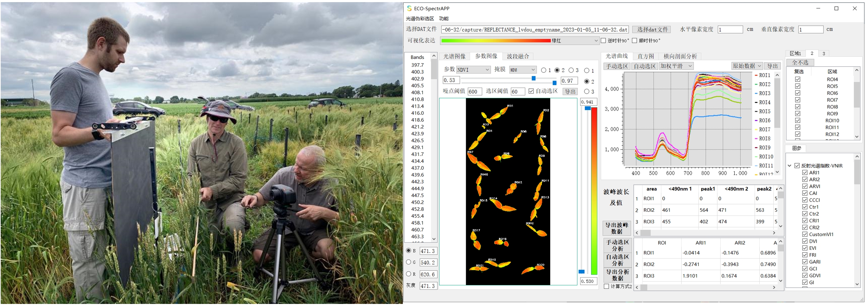Enable the 逆时针90° rotation checkbox

[x=603, y=41]
